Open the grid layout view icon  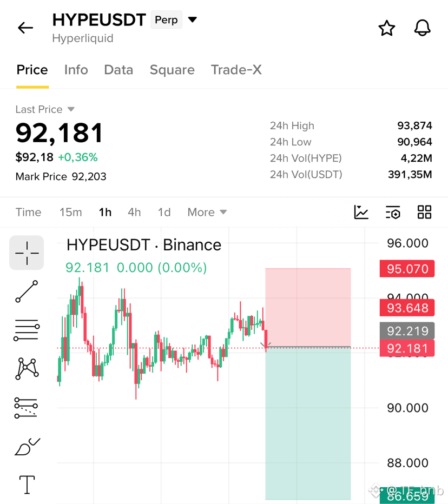tap(424, 212)
